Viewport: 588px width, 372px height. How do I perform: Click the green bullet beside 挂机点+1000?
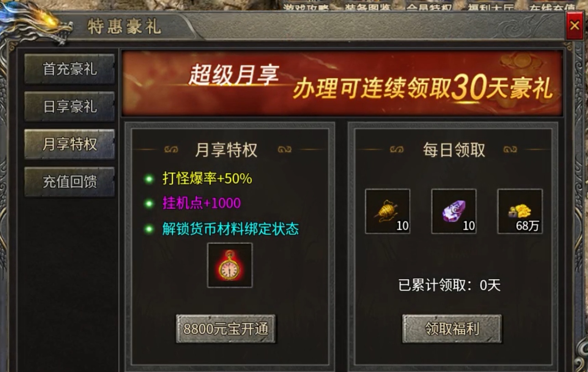(x=149, y=203)
